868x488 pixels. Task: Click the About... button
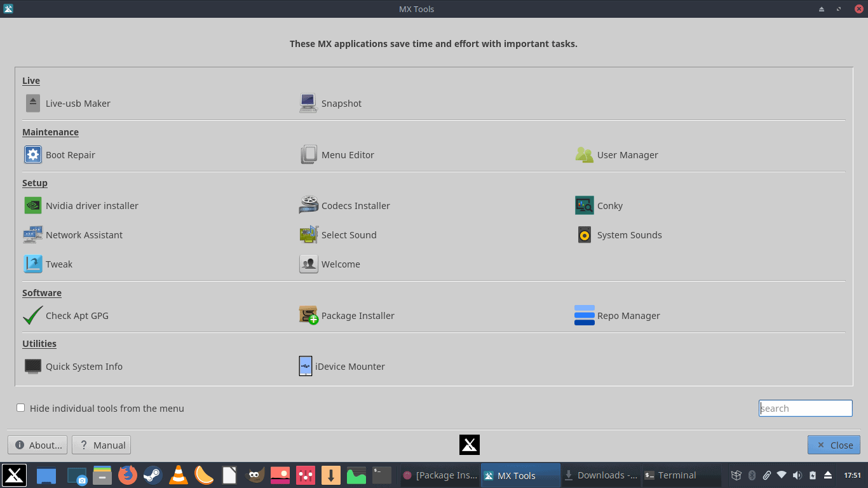click(38, 445)
